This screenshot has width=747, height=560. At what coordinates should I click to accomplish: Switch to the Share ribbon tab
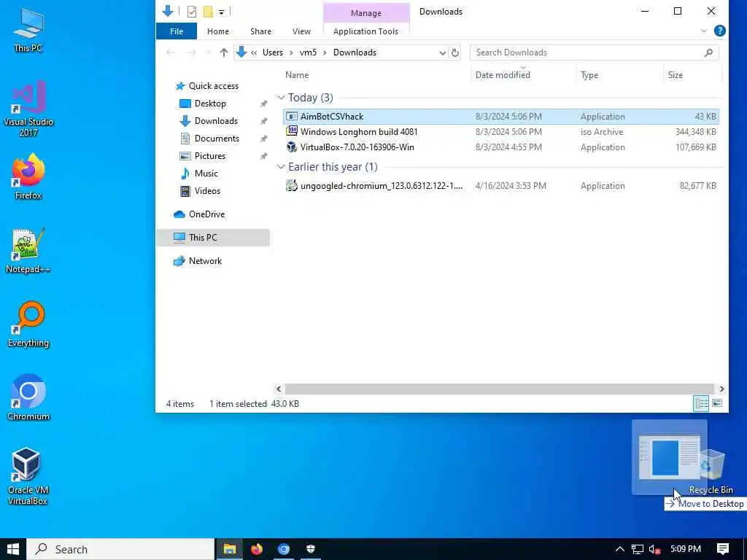[x=260, y=31]
